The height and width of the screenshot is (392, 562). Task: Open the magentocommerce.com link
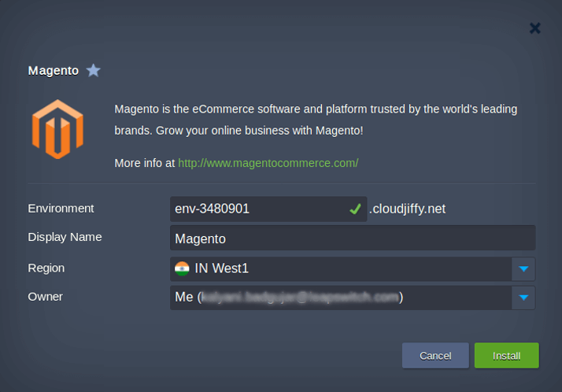(x=268, y=163)
